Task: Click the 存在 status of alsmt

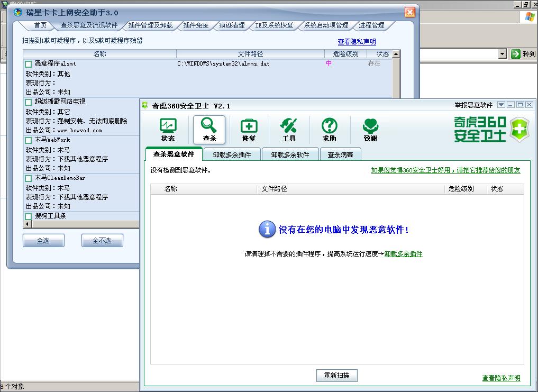Action: 374,63
